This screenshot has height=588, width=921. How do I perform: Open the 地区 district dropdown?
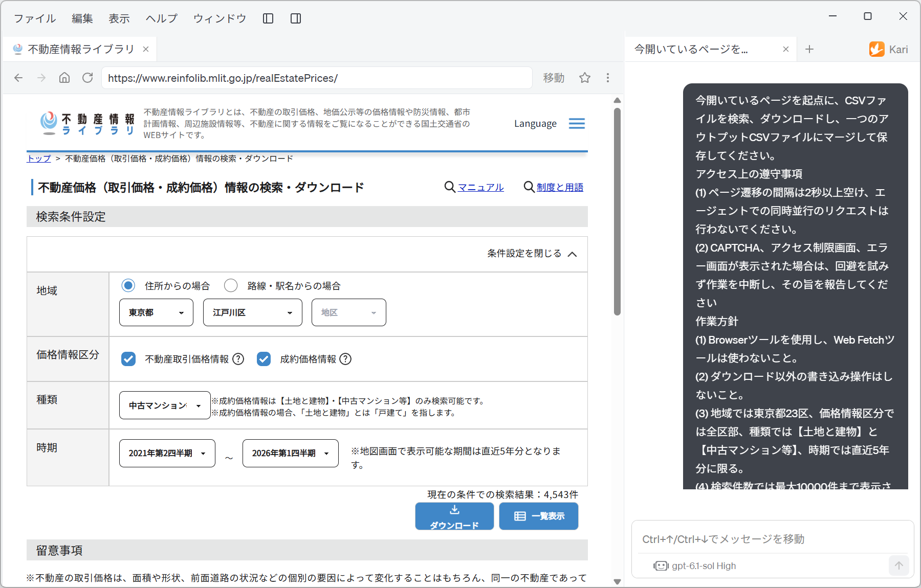tap(349, 312)
